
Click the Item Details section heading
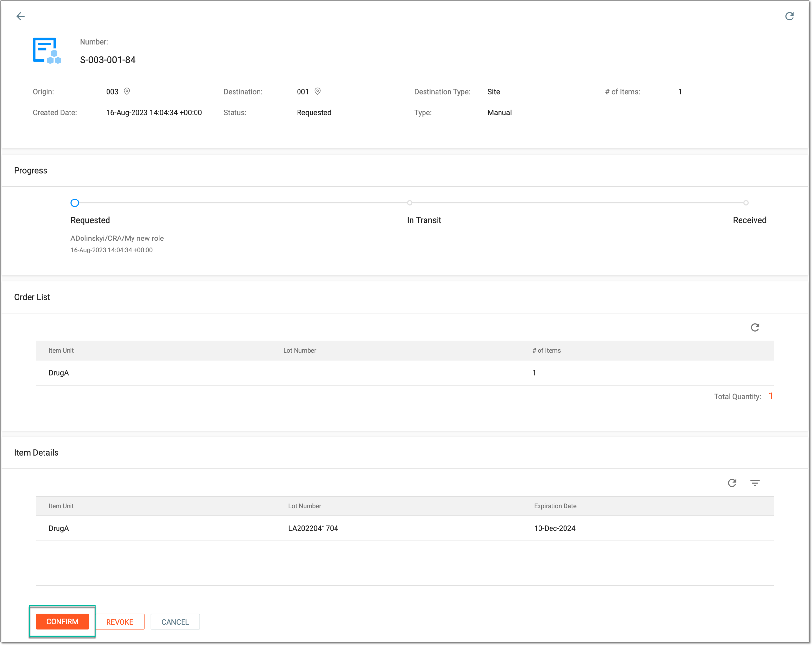[36, 453]
